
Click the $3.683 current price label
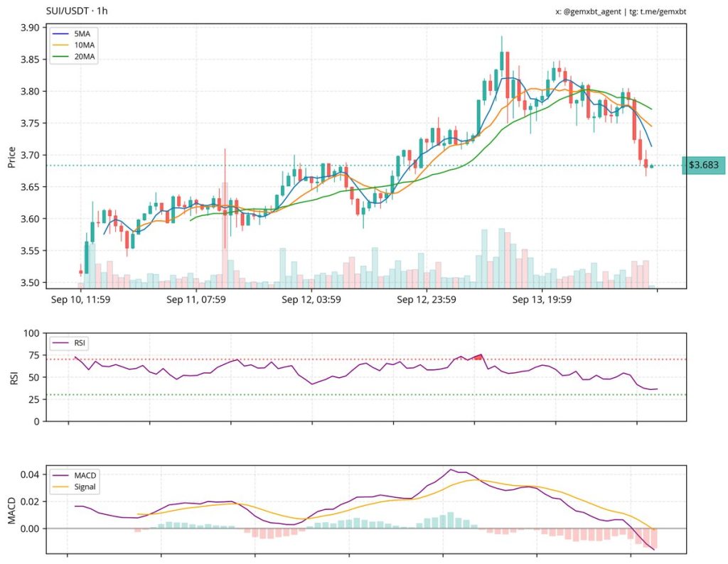click(703, 165)
